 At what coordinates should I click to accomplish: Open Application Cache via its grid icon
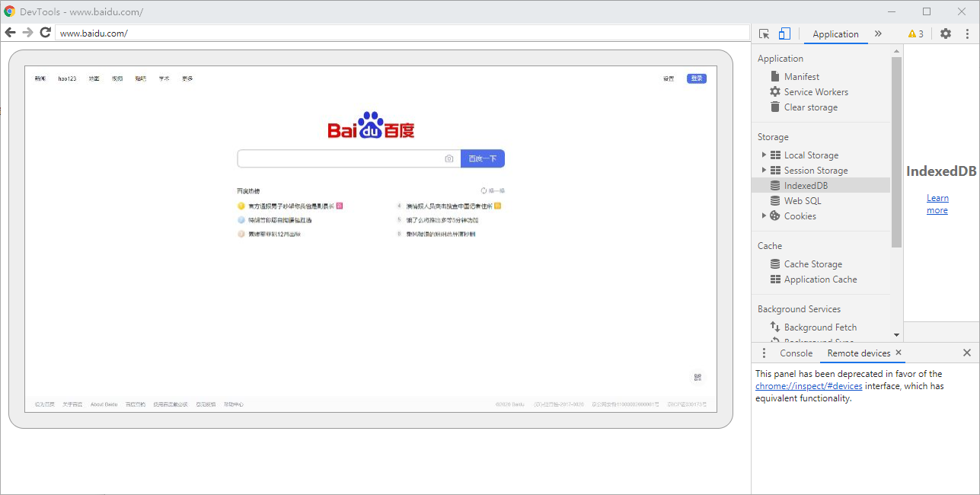775,279
